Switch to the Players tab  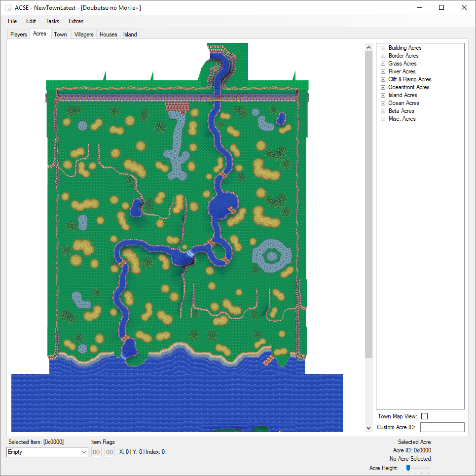pyautogui.click(x=19, y=34)
